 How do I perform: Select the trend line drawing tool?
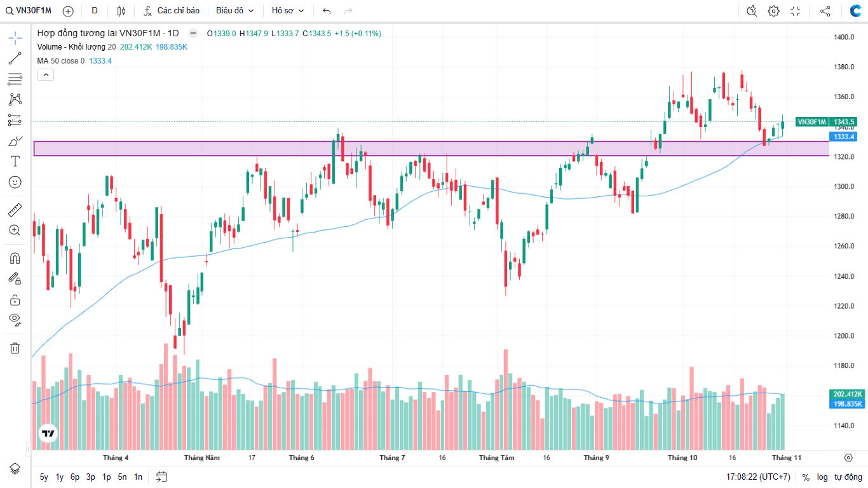click(15, 58)
